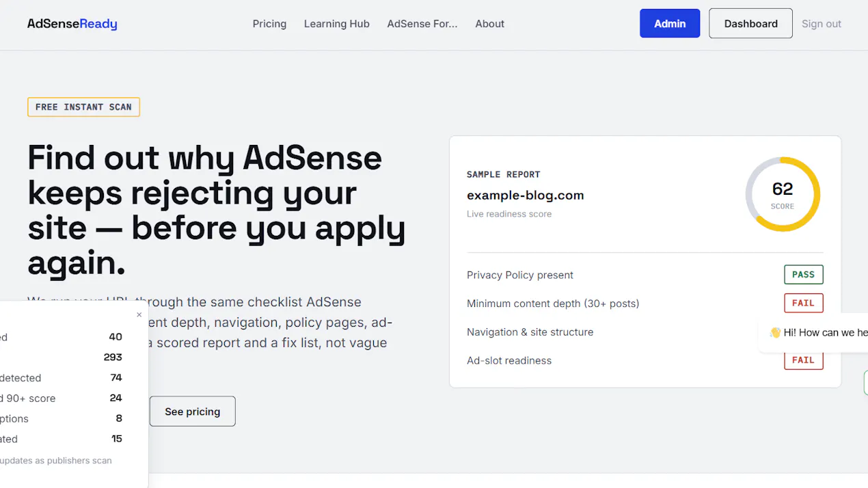Click the value 293 in stats popup
Image resolution: width=868 pixels, height=488 pixels.
[113, 357]
